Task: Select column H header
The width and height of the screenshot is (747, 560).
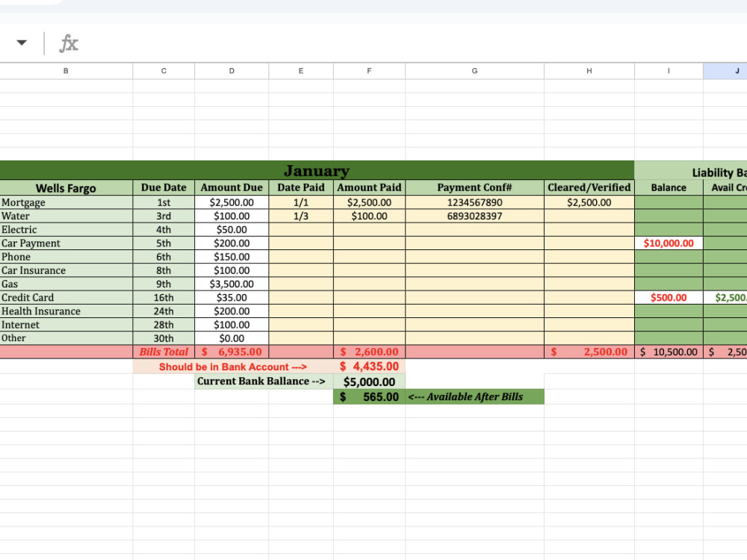Action: coord(589,71)
